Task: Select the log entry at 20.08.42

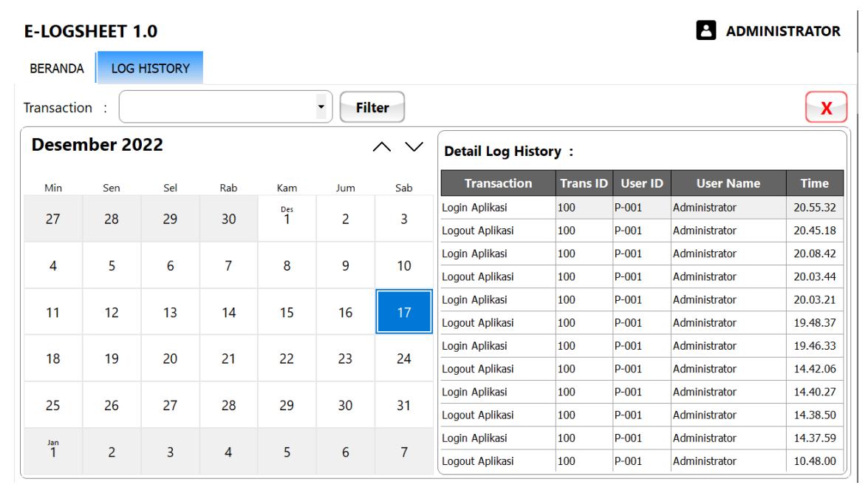Action: tap(642, 254)
